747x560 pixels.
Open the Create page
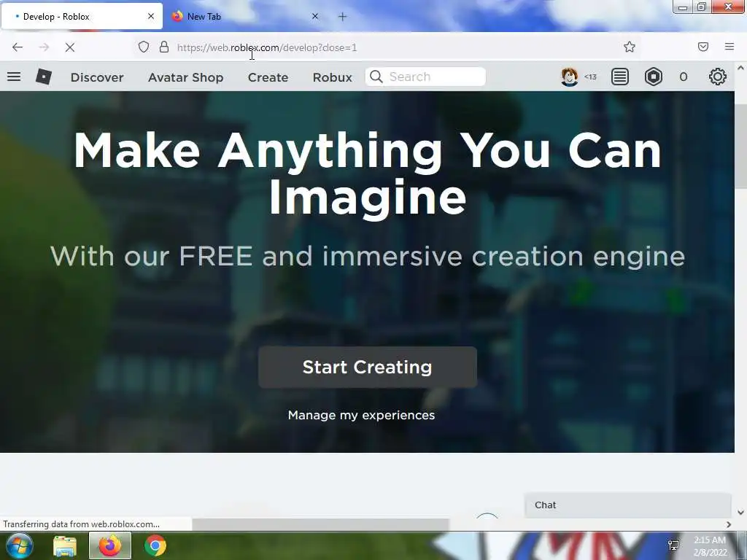pyautogui.click(x=268, y=77)
